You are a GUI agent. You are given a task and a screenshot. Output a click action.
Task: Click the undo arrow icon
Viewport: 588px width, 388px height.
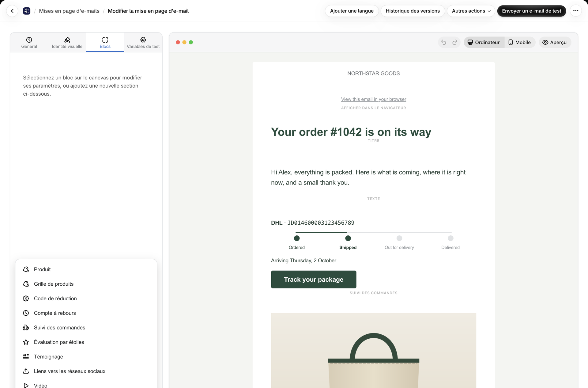coord(443,42)
